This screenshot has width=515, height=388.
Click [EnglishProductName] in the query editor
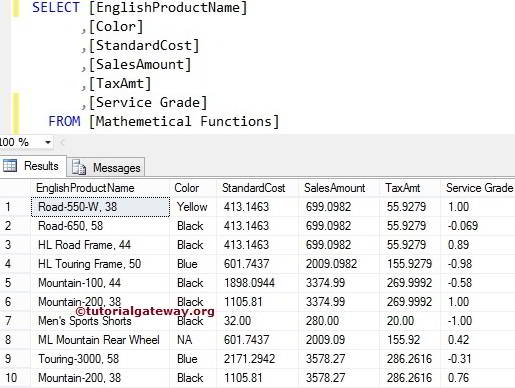pos(168,8)
